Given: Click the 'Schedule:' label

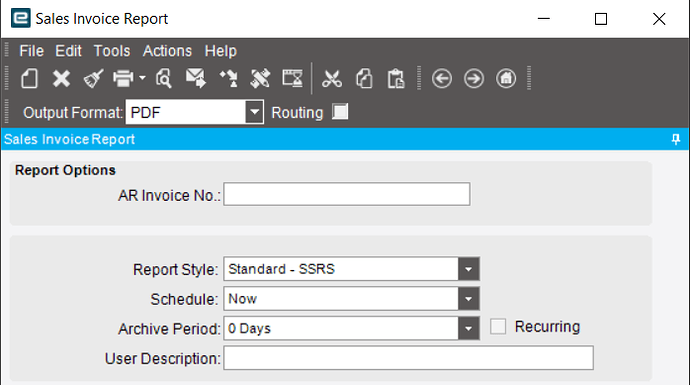Looking at the screenshot, I should pyautogui.click(x=184, y=299).
